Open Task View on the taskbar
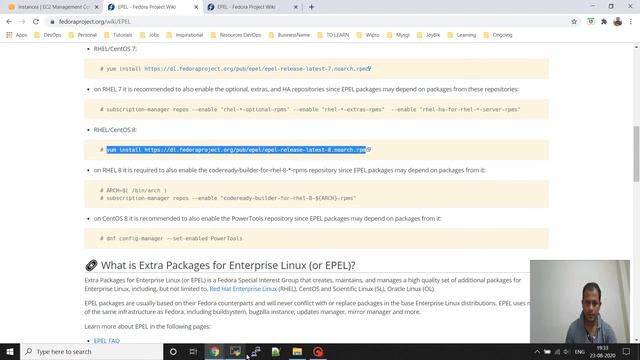 tap(193, 351)
